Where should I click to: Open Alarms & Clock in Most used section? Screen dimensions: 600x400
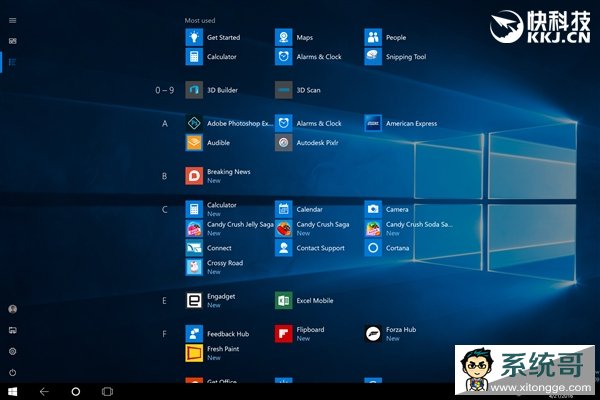pos(284,57)
